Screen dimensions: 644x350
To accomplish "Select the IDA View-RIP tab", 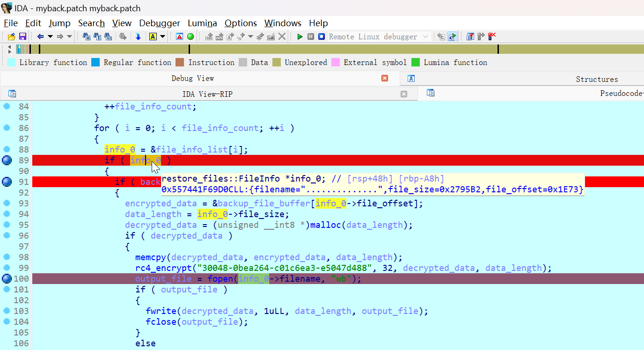I will tap(207, 94).
